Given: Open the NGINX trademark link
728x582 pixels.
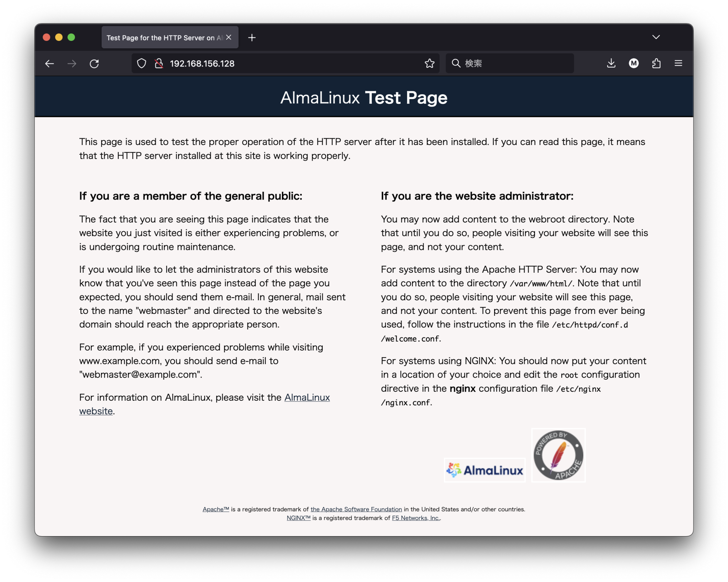Looking at the screenshot, I should point(298,518).
